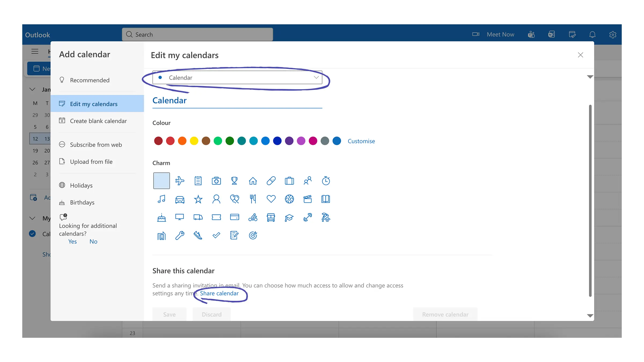Open Create blank calendar section

coord(98,121)
